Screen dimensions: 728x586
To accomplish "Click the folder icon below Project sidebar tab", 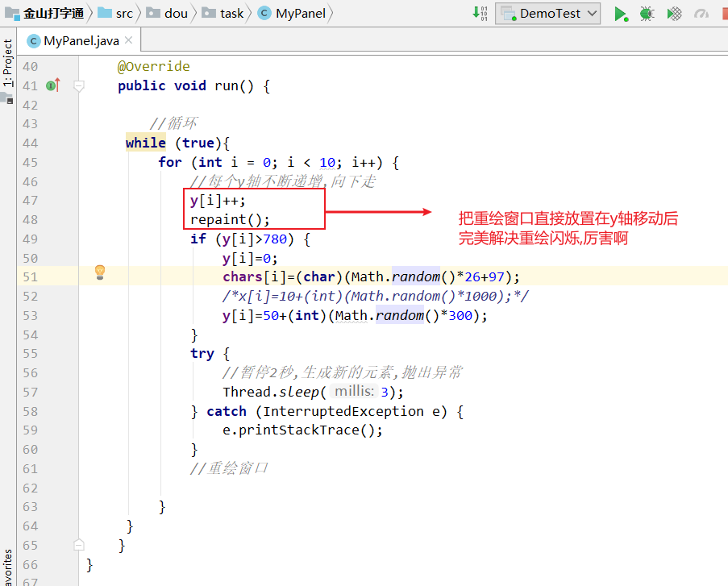I will tap(7, 98).
